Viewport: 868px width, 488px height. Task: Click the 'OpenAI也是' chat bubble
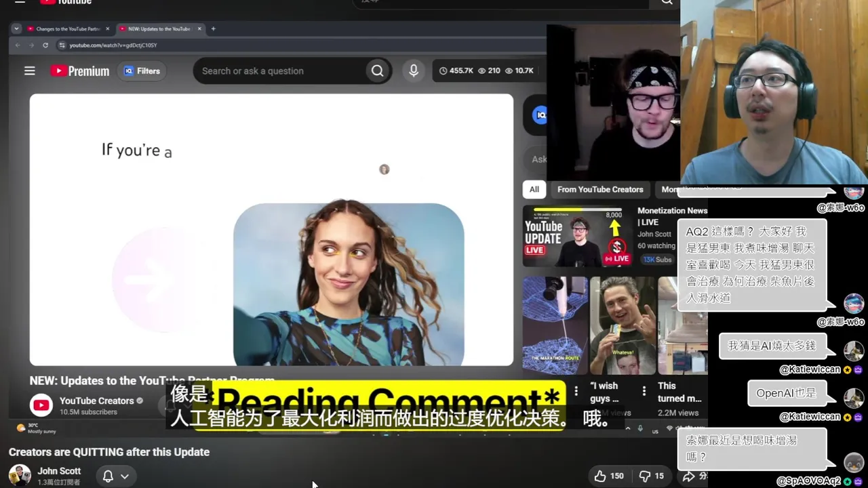point(786,393)
